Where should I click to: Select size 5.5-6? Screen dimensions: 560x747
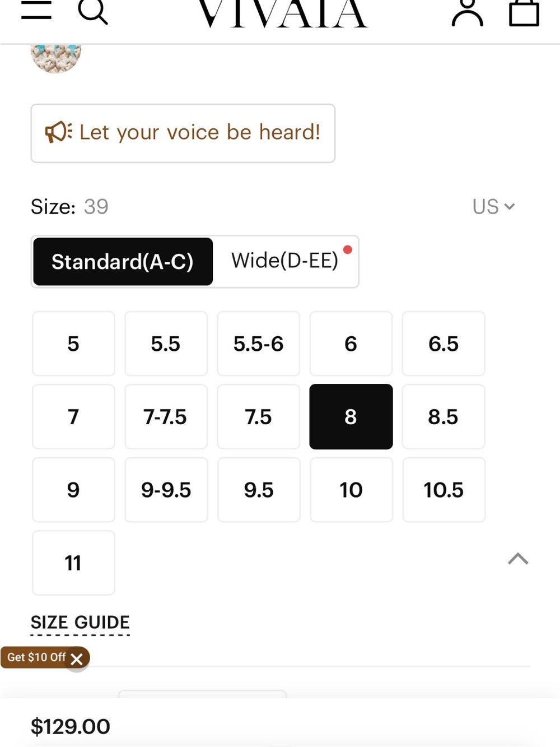tap(259, 344)
